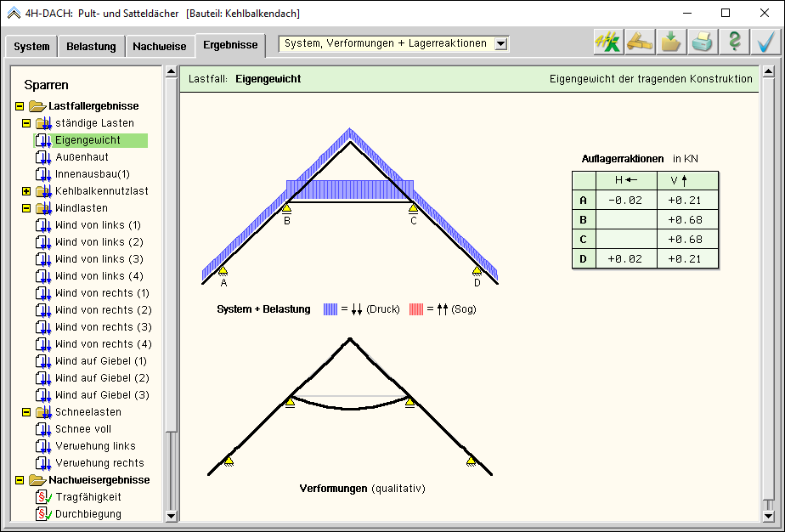Open help with the green question mark
The image size is (785, 532).
(735, 42)
